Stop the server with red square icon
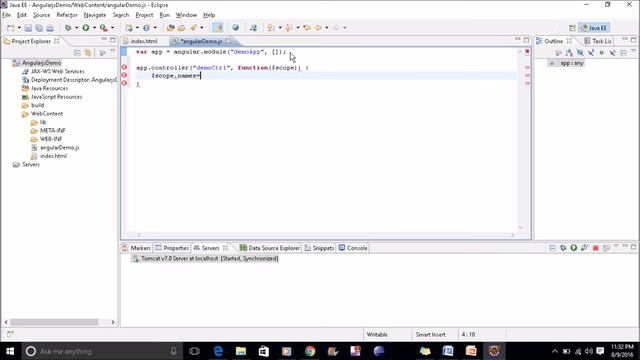The image size is (640, 360). [x=596, y=248]
